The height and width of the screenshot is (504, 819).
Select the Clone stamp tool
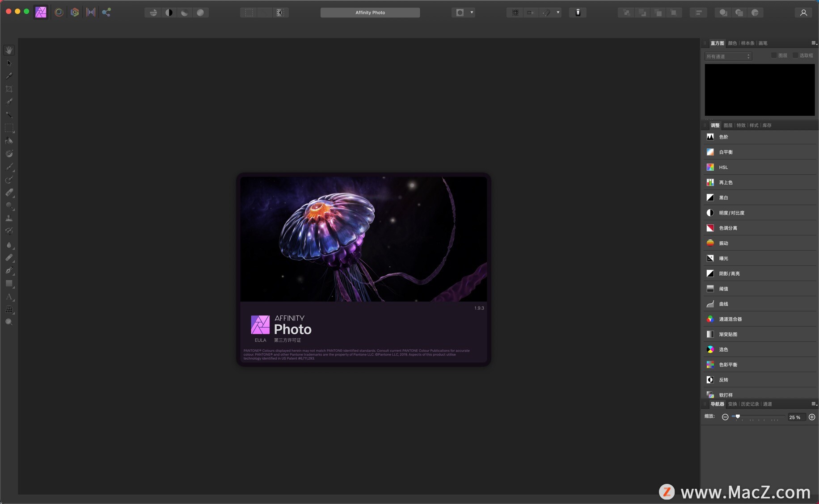coord(9,218)
